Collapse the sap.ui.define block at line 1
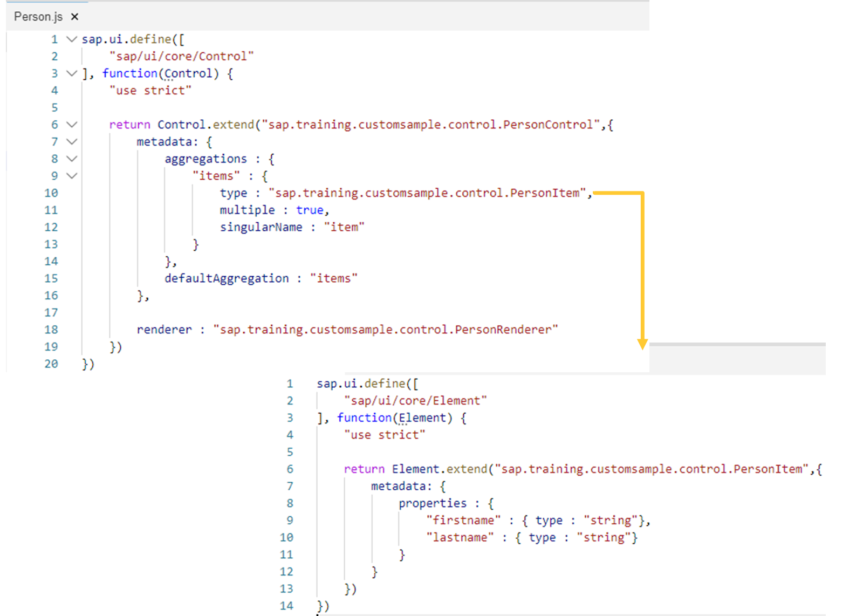Image resolution: width=863 pixels, height=616 pixels. pos(72,39)
